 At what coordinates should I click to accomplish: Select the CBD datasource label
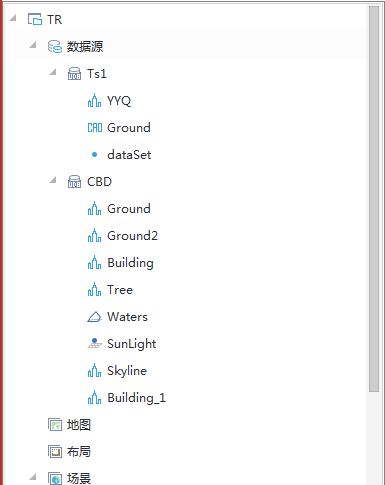99,182
